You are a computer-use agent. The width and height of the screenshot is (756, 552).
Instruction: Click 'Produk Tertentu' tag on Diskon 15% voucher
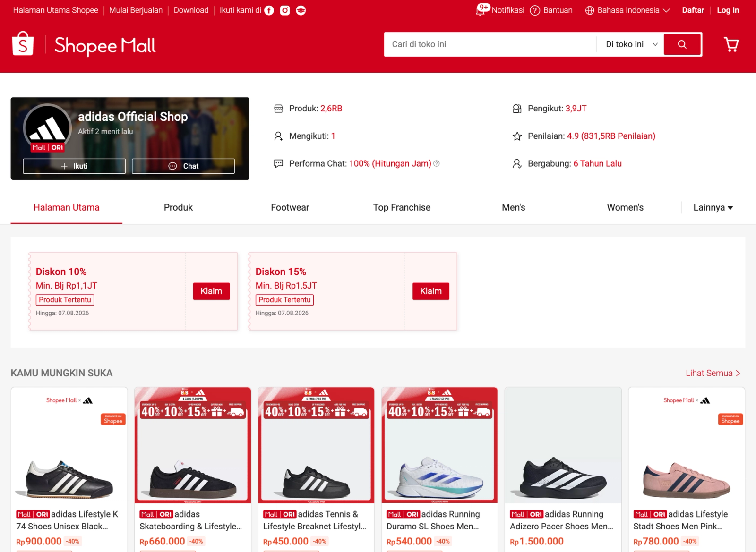(284, 300)
